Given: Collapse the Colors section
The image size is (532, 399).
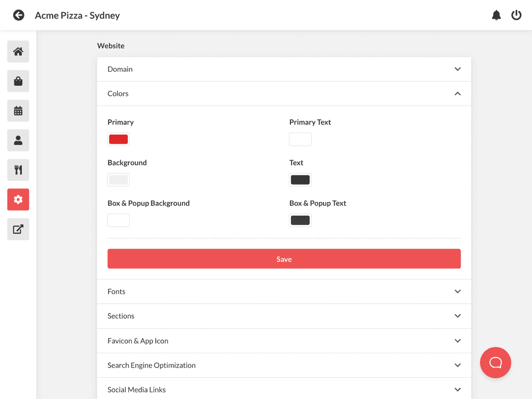Looking at the screenshot, I should [x=284, y=94].
